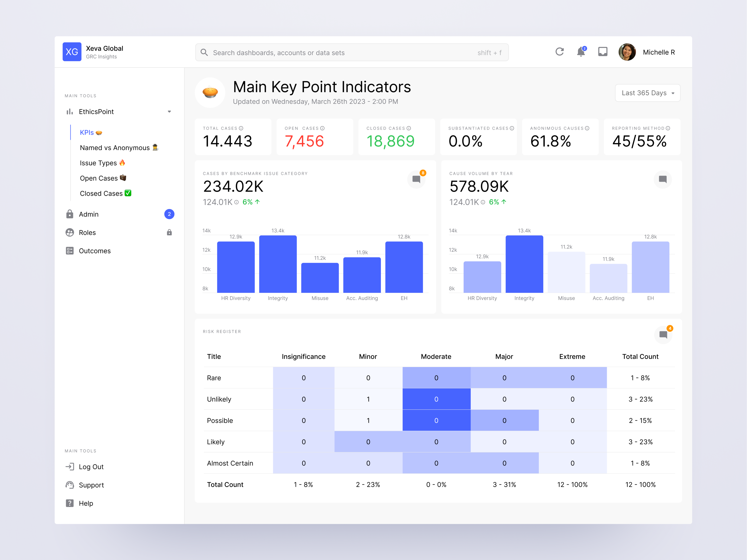This screenshot has width=747, height=560.
Task: Click Unlikely row Moderate cell
Action: (x=436, y=399)
